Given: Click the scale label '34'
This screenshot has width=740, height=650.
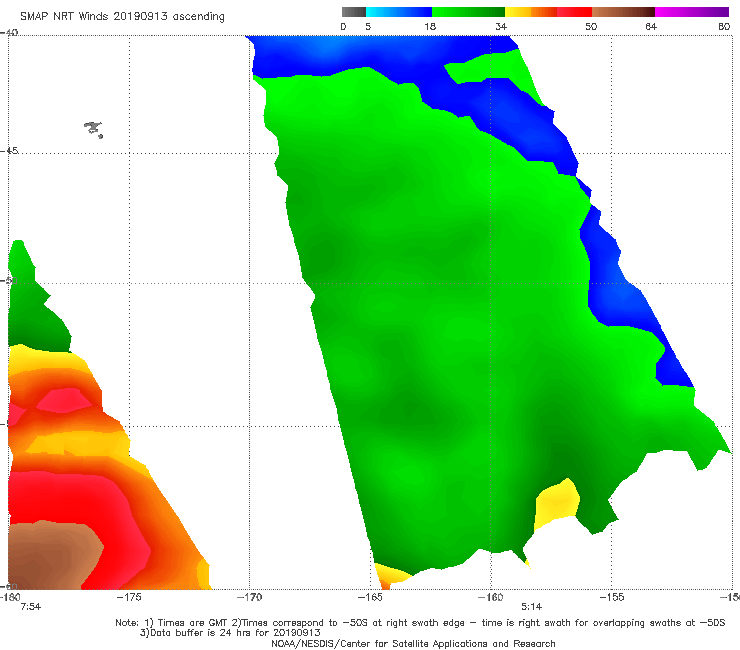Looking at the screenshot, I should (x=501, y=27).
